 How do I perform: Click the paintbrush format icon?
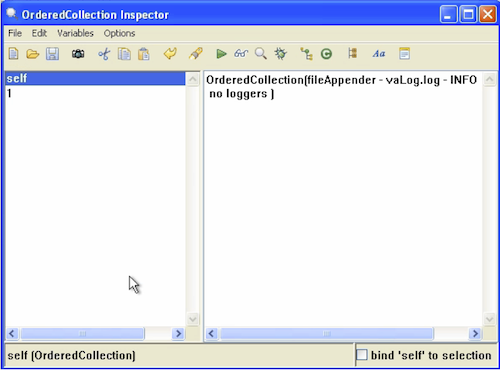point(196,53)
